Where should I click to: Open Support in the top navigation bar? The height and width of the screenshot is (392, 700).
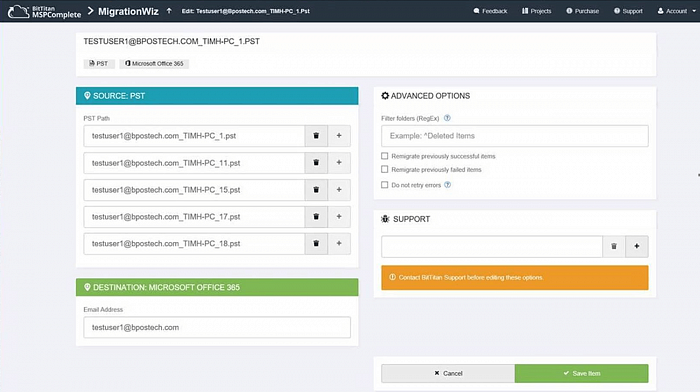click(x=628, y=11)
